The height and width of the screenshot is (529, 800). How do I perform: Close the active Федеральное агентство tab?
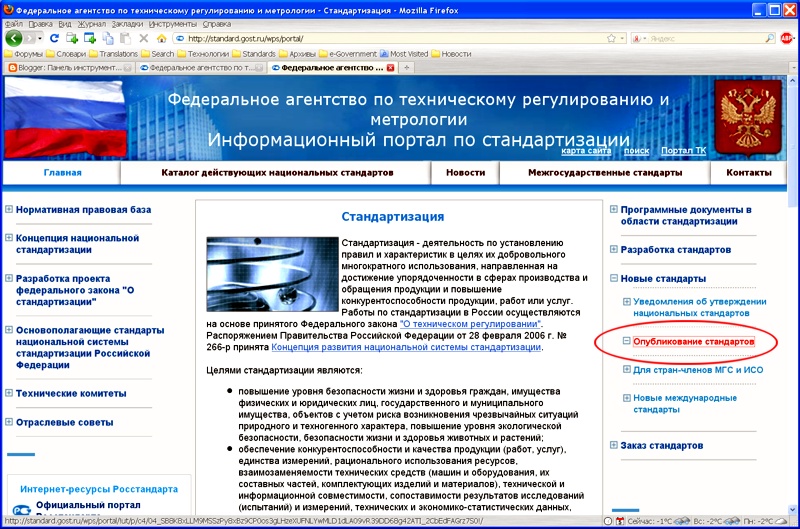click(391, 67)
